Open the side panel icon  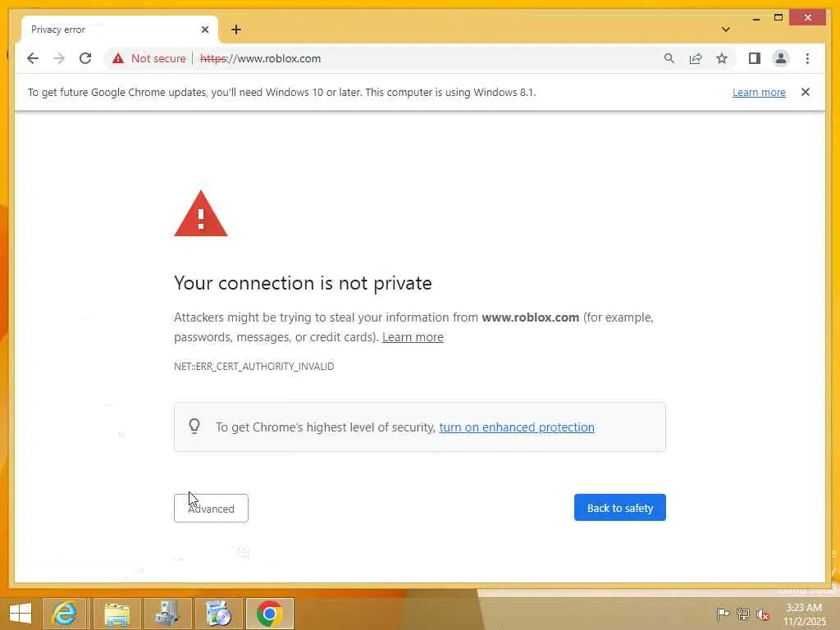[x=755, y=58]
